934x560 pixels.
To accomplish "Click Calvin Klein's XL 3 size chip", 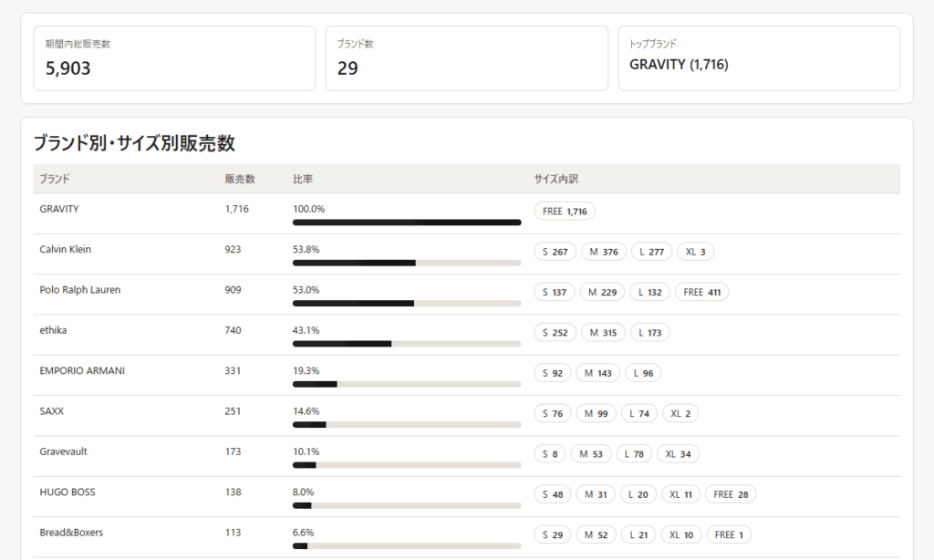I will 695,252.
